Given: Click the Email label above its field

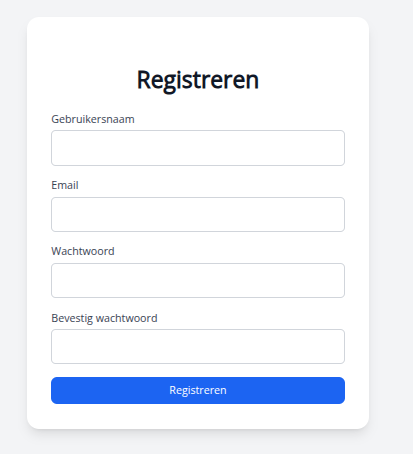Looking at the screenshot, I should click(65, 185).
